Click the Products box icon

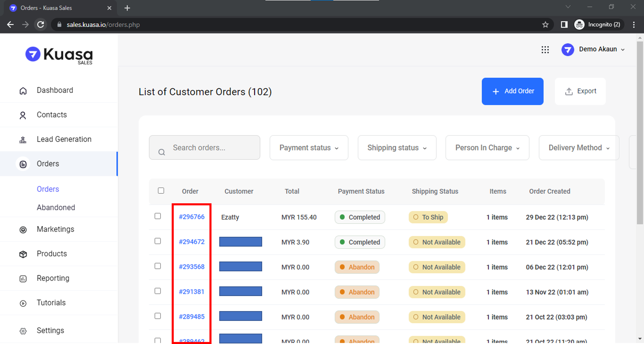tap(23, 254)
